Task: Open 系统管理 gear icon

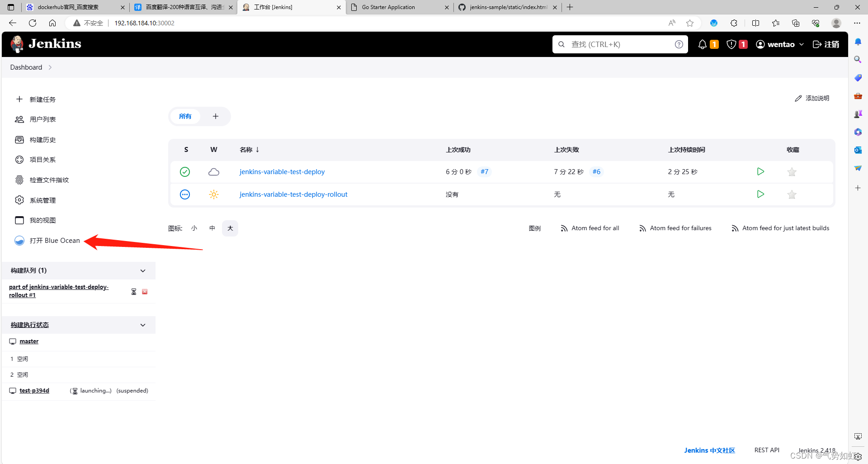Action: [x=19, y=200]
